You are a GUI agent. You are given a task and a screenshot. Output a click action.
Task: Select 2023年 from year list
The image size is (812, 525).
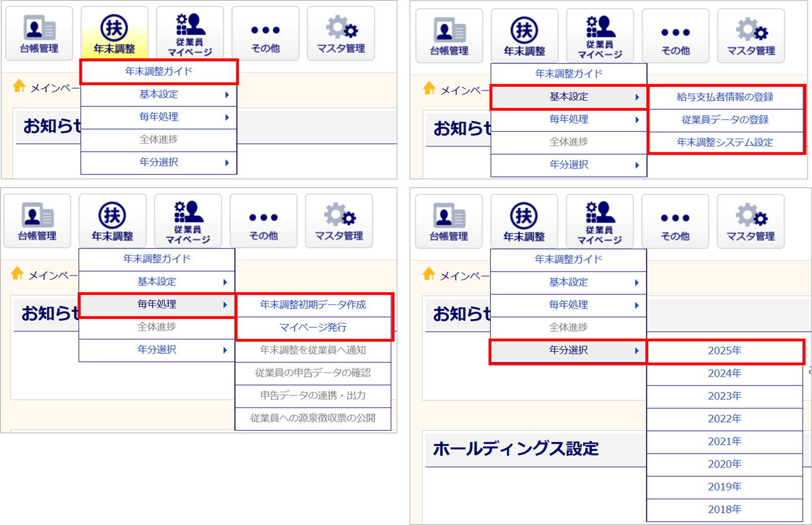[x=725, y=396]
